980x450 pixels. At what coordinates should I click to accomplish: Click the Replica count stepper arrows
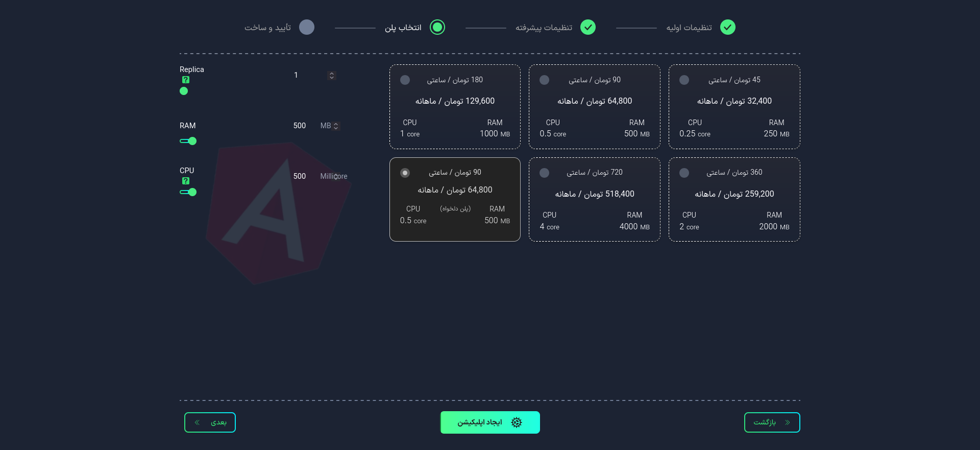(332, 76)
